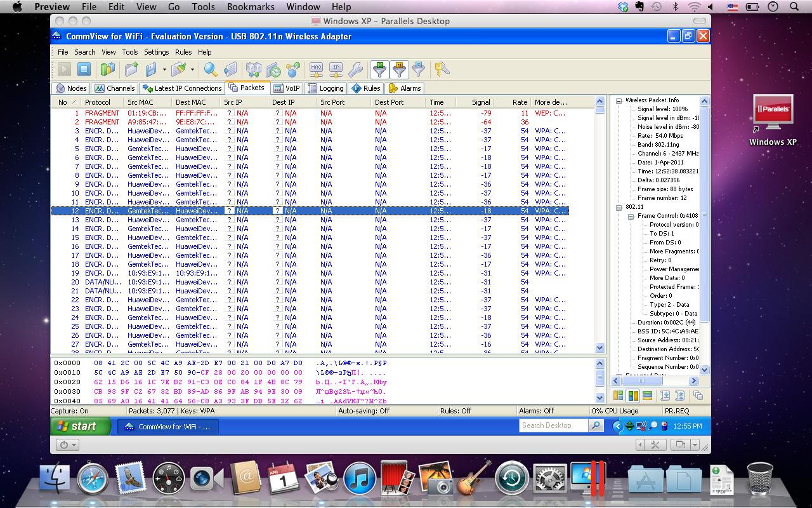812x508 pixels.
Task: Click collapse all nodes icon below tree
Action: (x=679, y=396)
